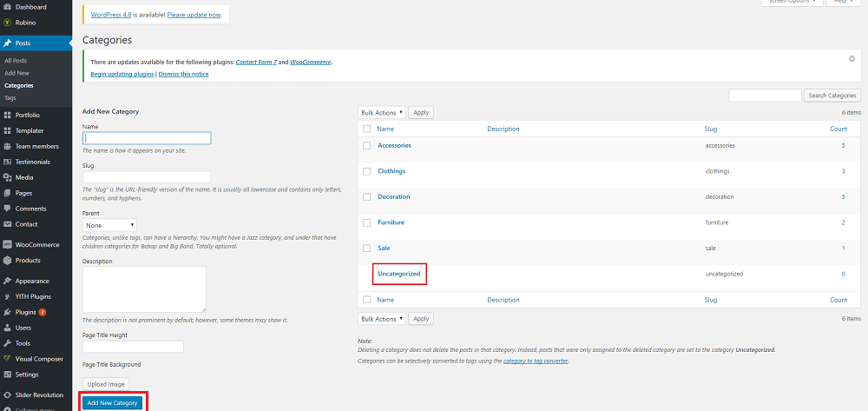
Task: Sort by Count column header
Action: 838,129
